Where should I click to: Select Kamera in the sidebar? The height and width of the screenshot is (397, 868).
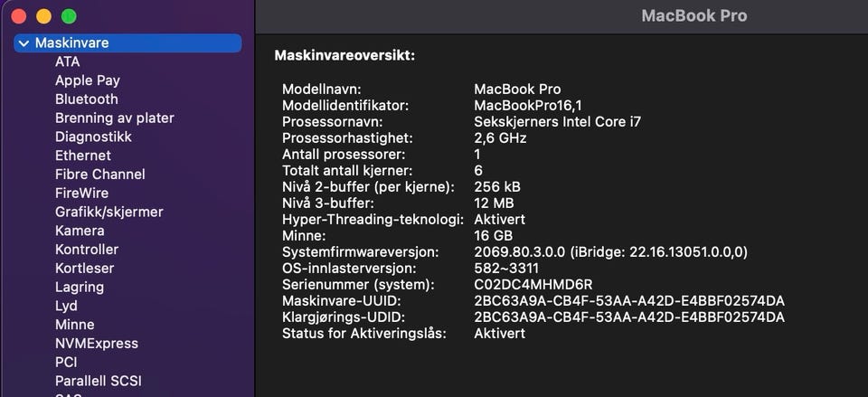pos(80,231)
